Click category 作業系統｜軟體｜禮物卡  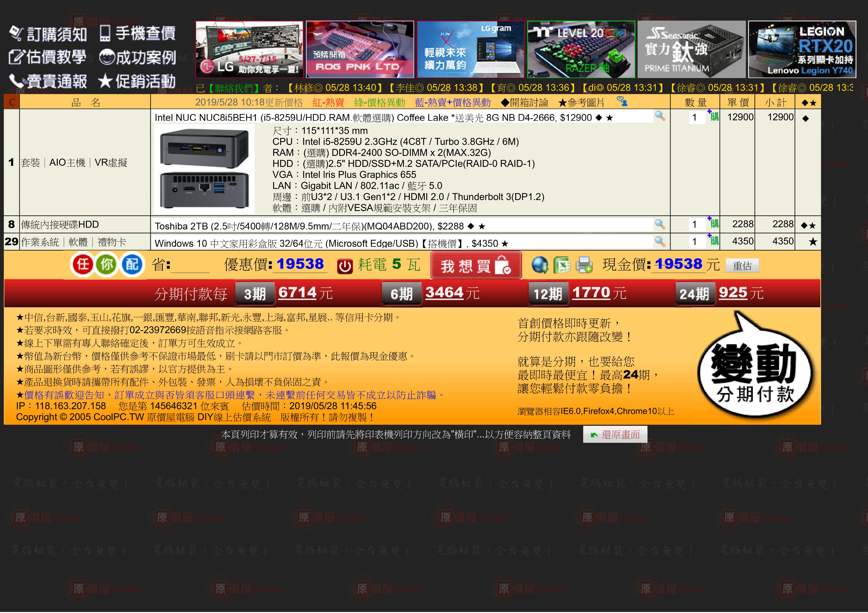point(73,242)
